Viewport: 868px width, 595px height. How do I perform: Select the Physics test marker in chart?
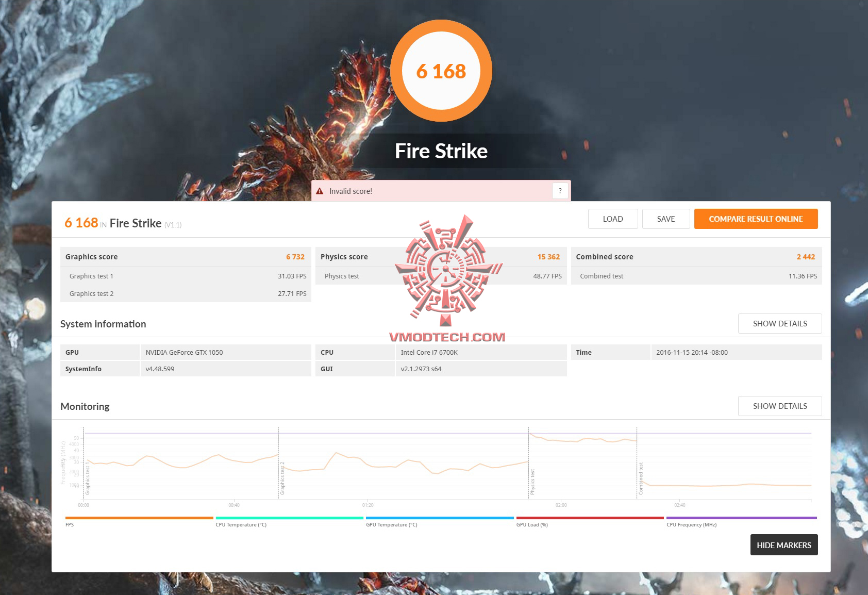pyautogui.click(x=532, y=482)
